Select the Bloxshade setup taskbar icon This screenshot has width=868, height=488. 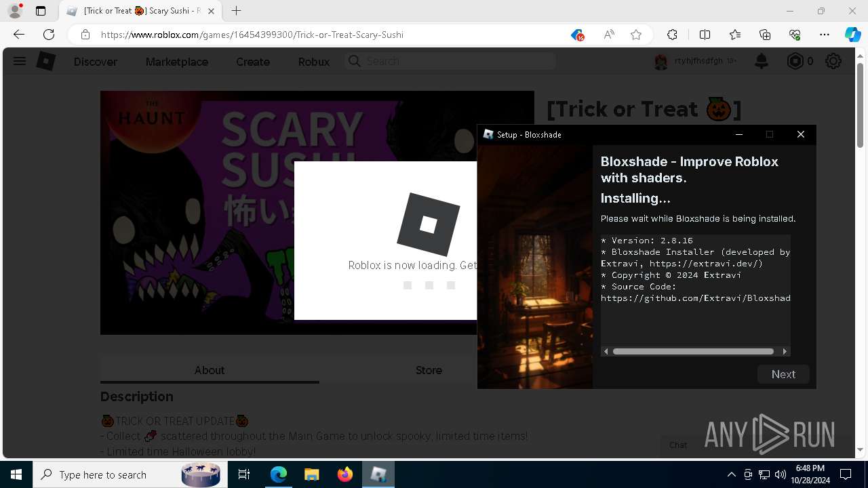[378, 474]
